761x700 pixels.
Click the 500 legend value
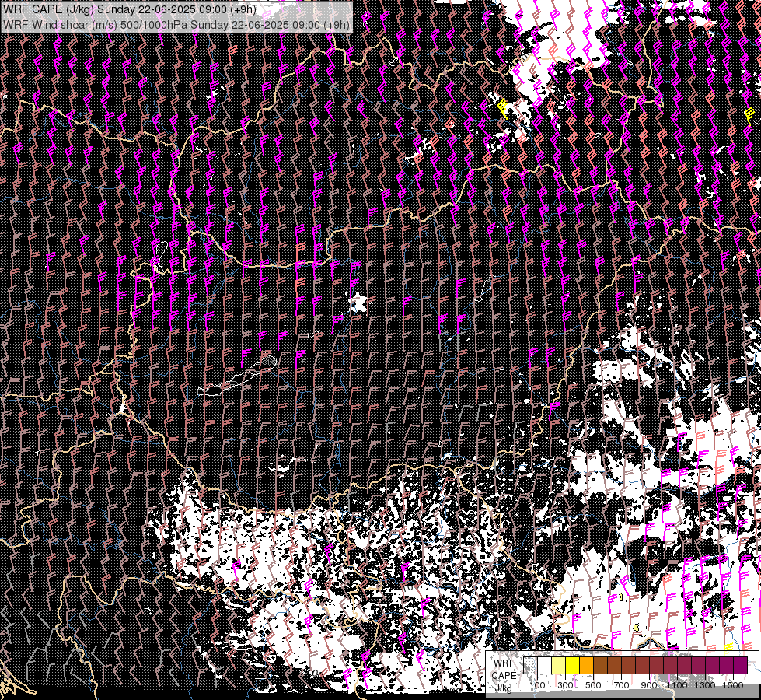click(x=593, y=685)
